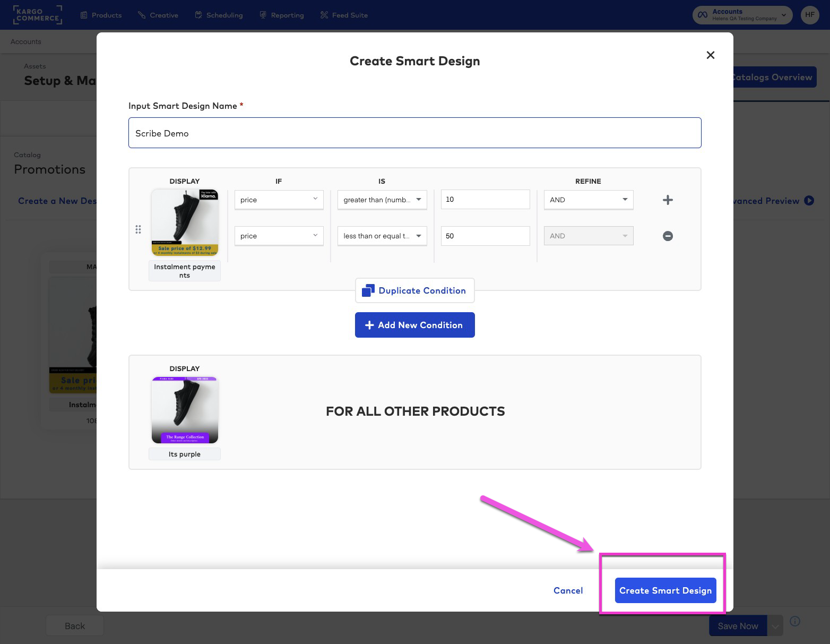Open the Creative section via pencil icon
This screenshot has height=644, width=830.
(140, 15)
